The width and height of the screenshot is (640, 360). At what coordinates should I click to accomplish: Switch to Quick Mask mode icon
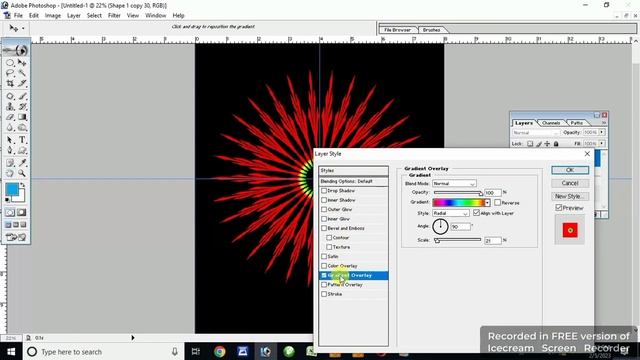click(22, 212)
